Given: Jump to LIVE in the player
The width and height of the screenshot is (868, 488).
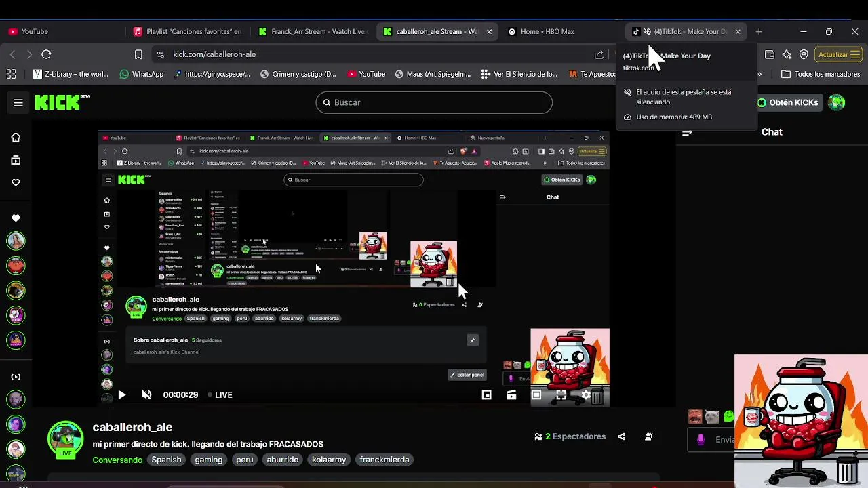Looking at the screenshot, I should [x=220, y=394].
